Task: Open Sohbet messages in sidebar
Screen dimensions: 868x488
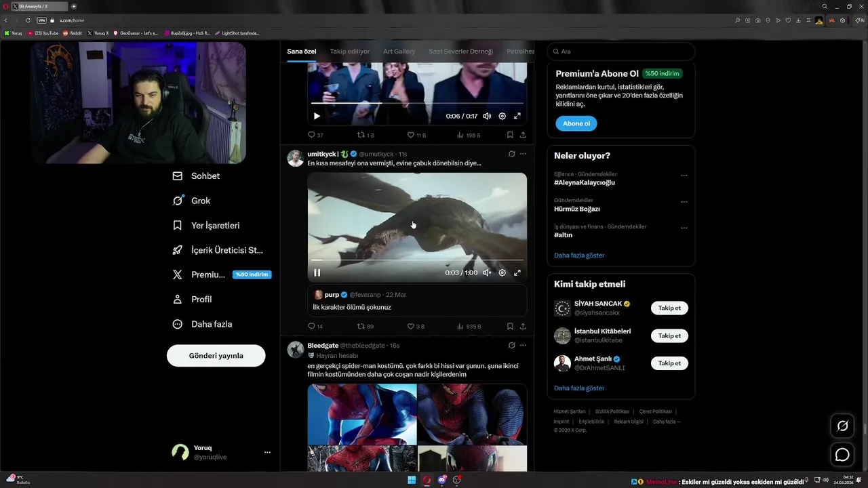Action: click(x=196, y=176)
